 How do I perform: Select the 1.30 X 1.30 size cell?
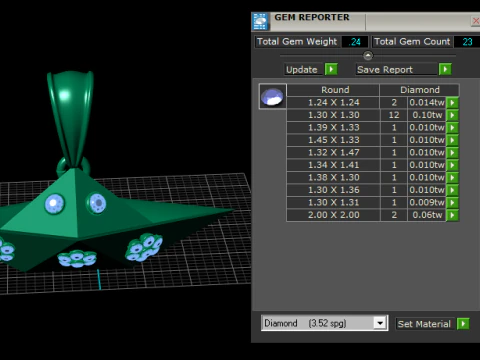click(x=333, y=115)
